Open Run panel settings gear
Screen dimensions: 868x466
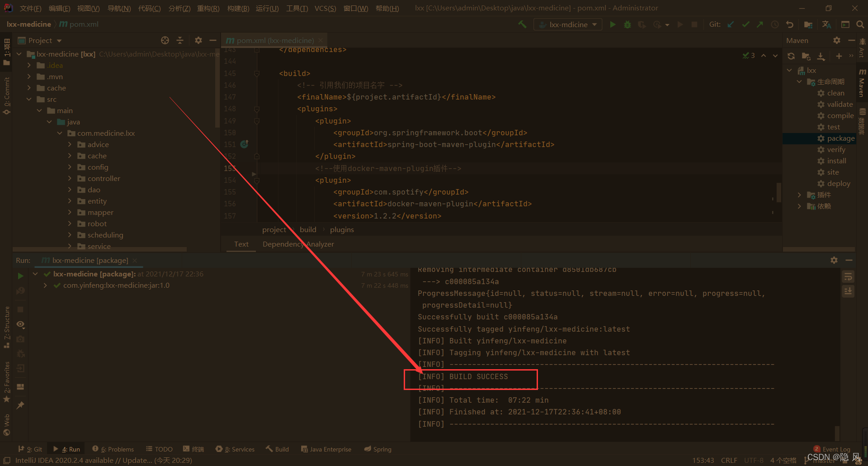click(834, 260)
